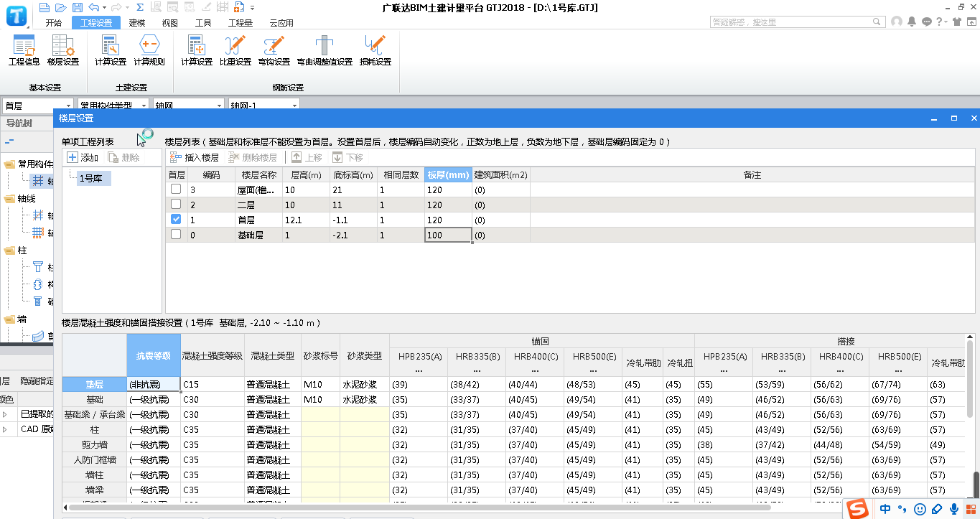
Task: Open 弯曲调整值设置
Action: (x=325, y=51)
